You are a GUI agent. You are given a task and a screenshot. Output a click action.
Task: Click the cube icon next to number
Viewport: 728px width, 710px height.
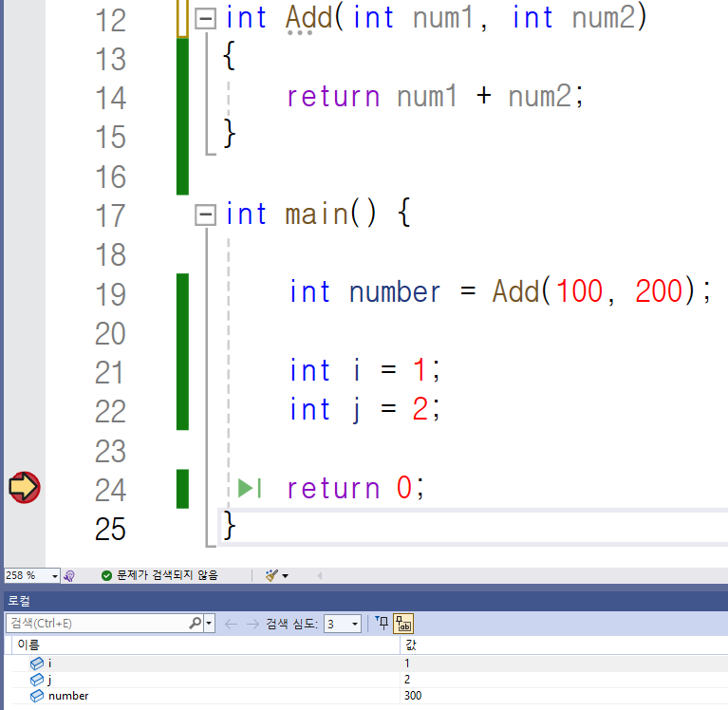pyautogui.click(x=37, y=696)
